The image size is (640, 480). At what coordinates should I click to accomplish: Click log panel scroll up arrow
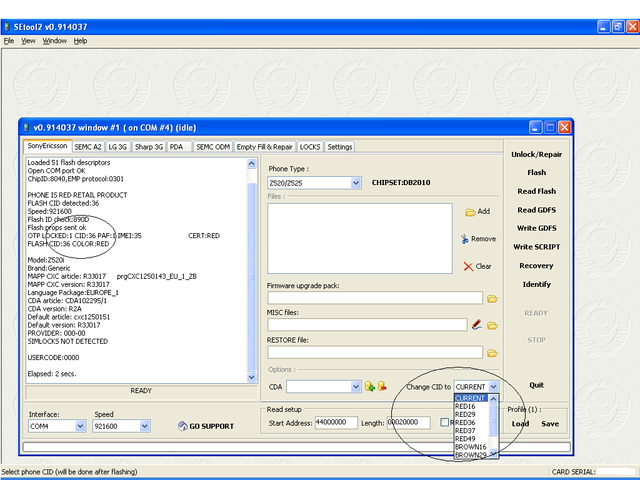[251, 164]
